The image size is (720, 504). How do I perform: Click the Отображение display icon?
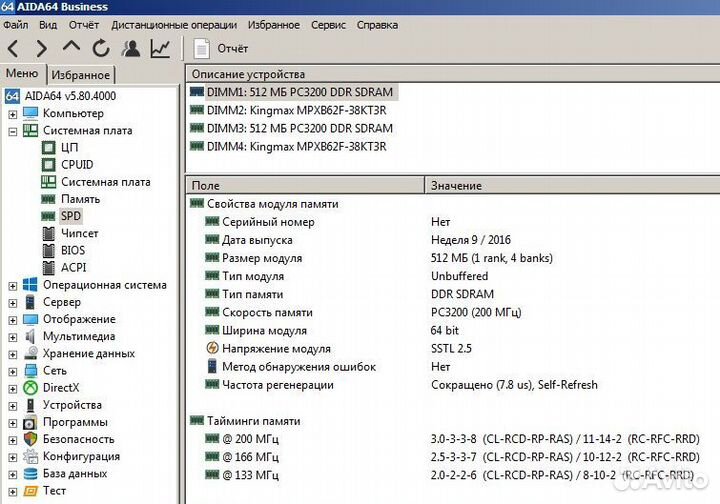[x=30, y=319]
